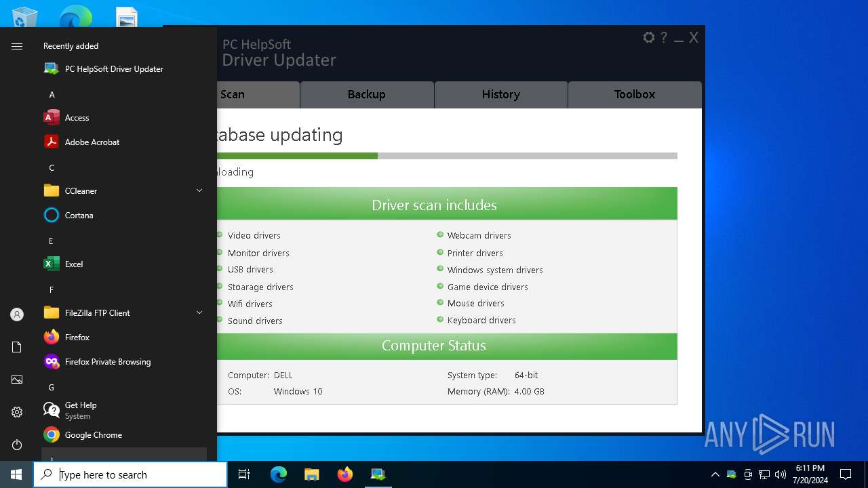Screen dimensions: 868x488
Task: Select the Game device drivers entry
Action: [488, 287]
